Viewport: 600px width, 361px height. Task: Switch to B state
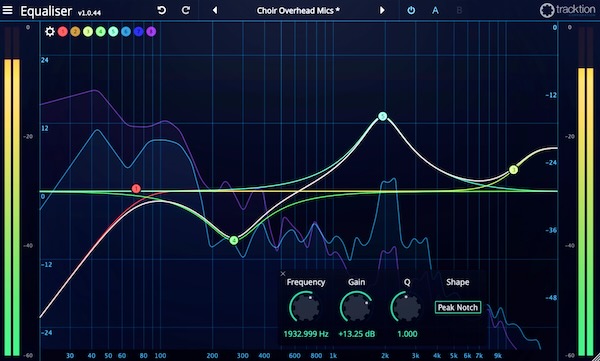[x=459, y=10]
